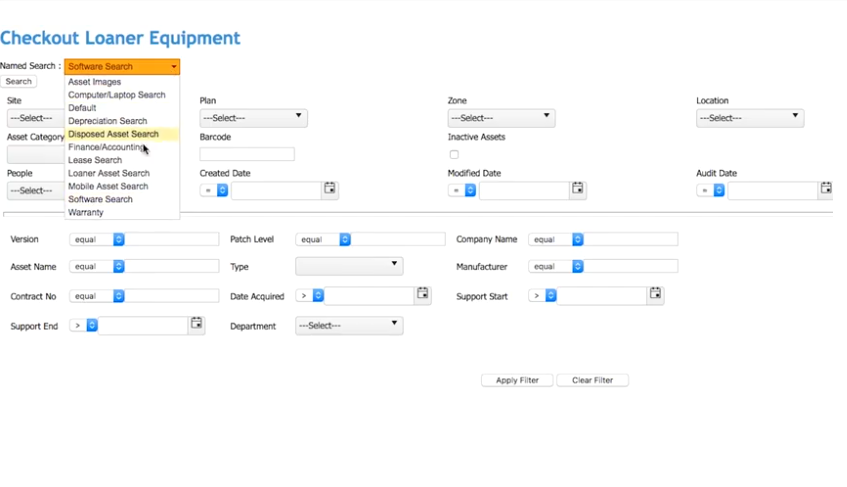
Task: Open the Support End calendar picker
Action: pos(196,324)
